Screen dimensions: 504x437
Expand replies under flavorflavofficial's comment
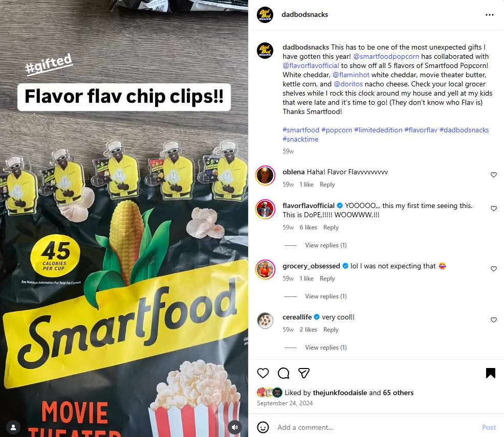click(x=325, y=245)
